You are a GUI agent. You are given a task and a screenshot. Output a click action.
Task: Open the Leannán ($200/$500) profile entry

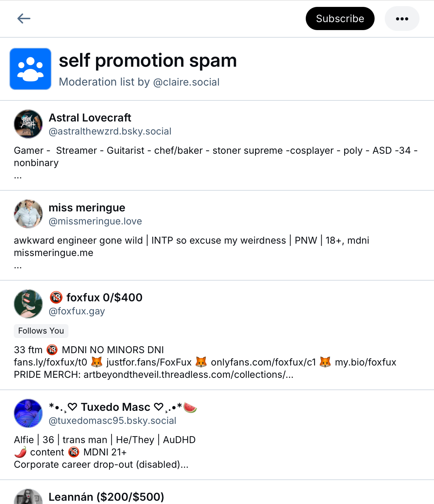tap(106, 497)
